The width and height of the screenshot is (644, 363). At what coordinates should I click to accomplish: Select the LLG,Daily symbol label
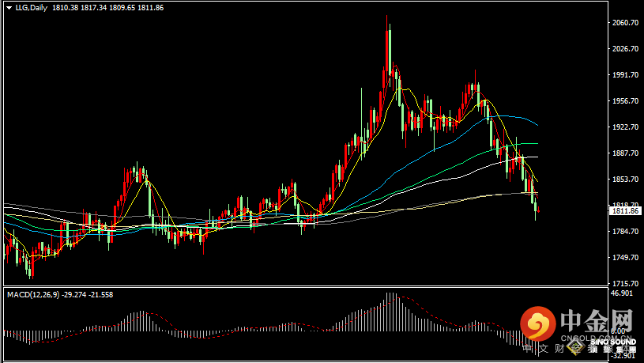[x=32, y=8]
